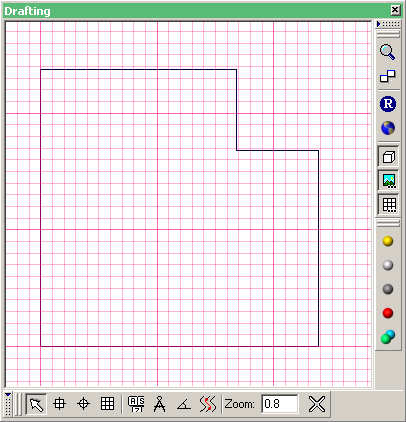Viewport: 406px width, 422px height.
Task: Toggle the background picture display button
Action: (388, 181)
